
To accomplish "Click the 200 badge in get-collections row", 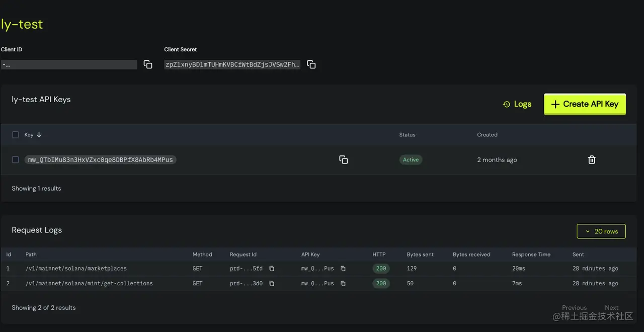I will (381, 284).
